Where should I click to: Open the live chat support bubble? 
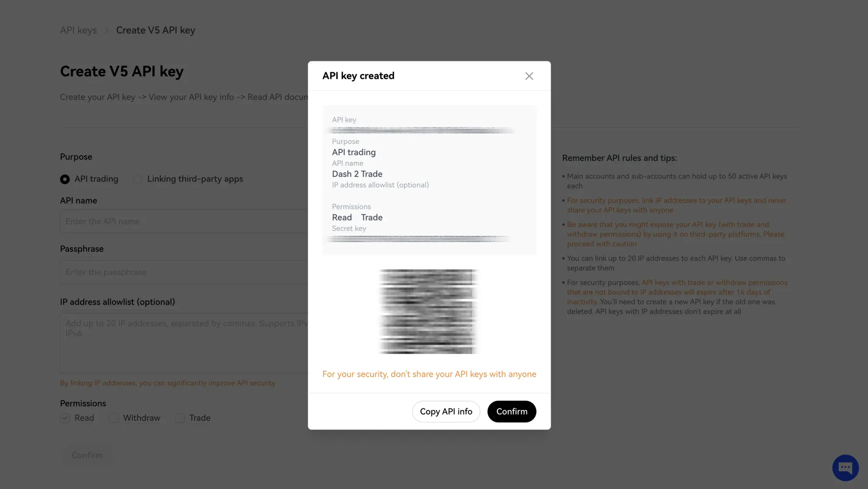845,467
